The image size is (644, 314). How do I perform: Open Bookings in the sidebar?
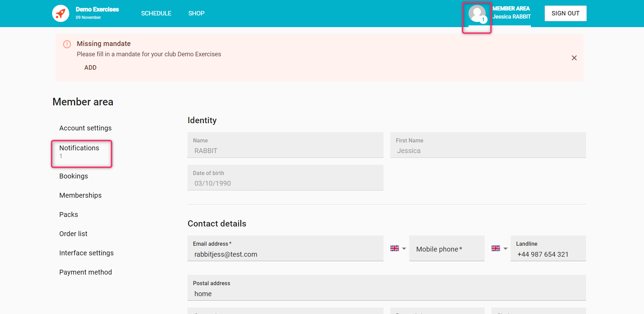tap(74, 176)
